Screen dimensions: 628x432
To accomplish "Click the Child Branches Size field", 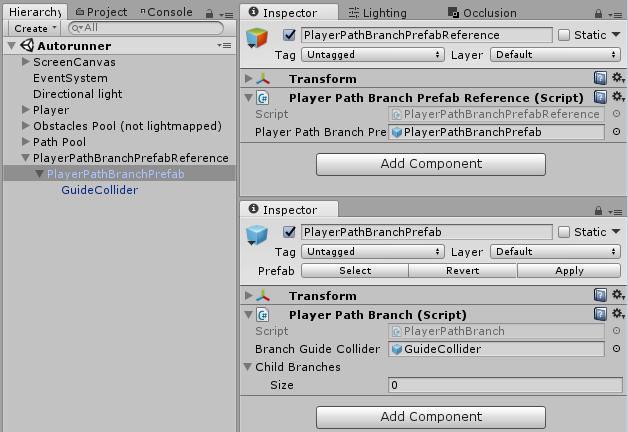I will 505,385.
